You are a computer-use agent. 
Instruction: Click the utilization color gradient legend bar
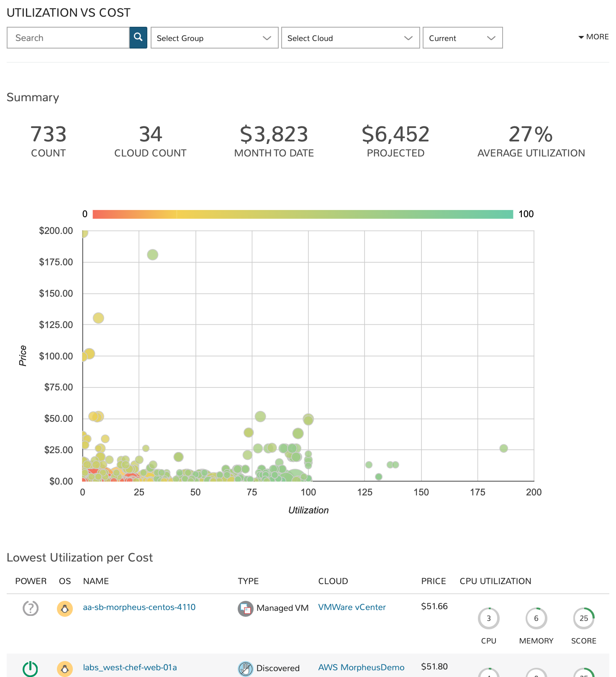303,214
